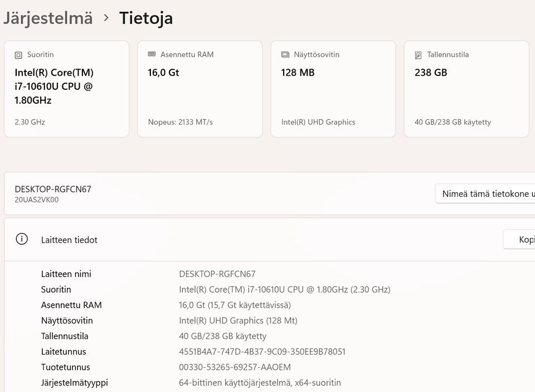535x392 pixels.
Task: Click DESKTOP-RGFCN67 value in the Laitteen nimi row
Action: coord(217,274)
